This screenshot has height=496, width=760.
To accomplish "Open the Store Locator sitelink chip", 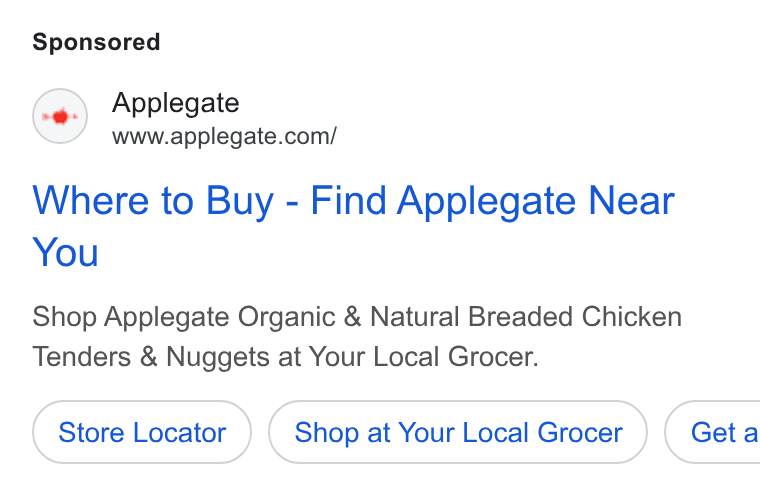I will click(142, 432).
